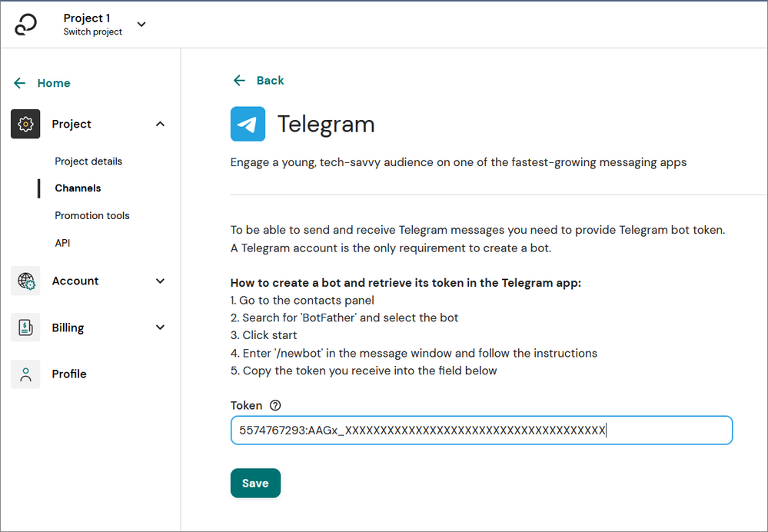Click the Profile person icon

pos(25,374)
